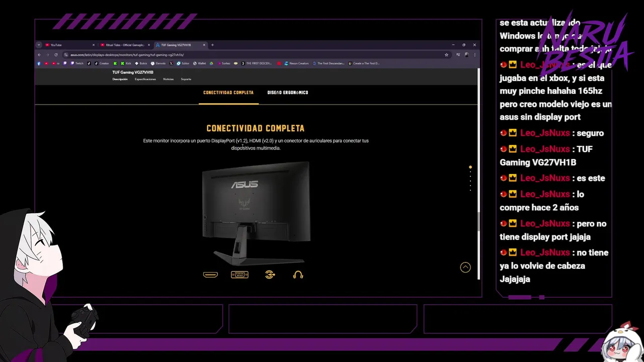
Task: Open a new browser tab
Action: click(x=212, y=45)
